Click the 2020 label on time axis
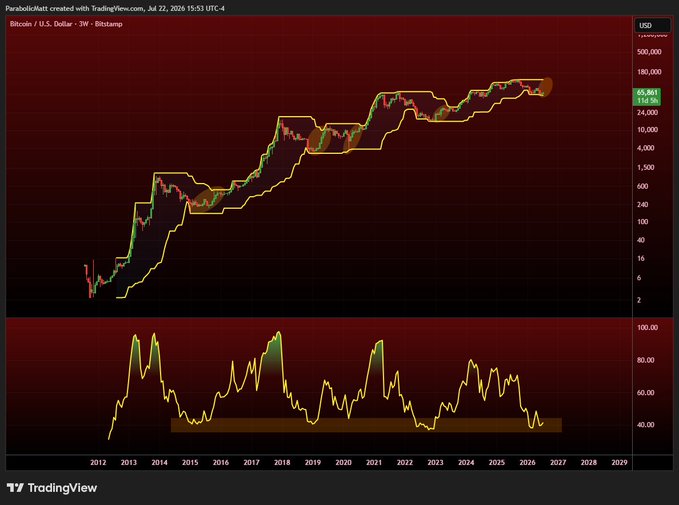 coord(343,463)
